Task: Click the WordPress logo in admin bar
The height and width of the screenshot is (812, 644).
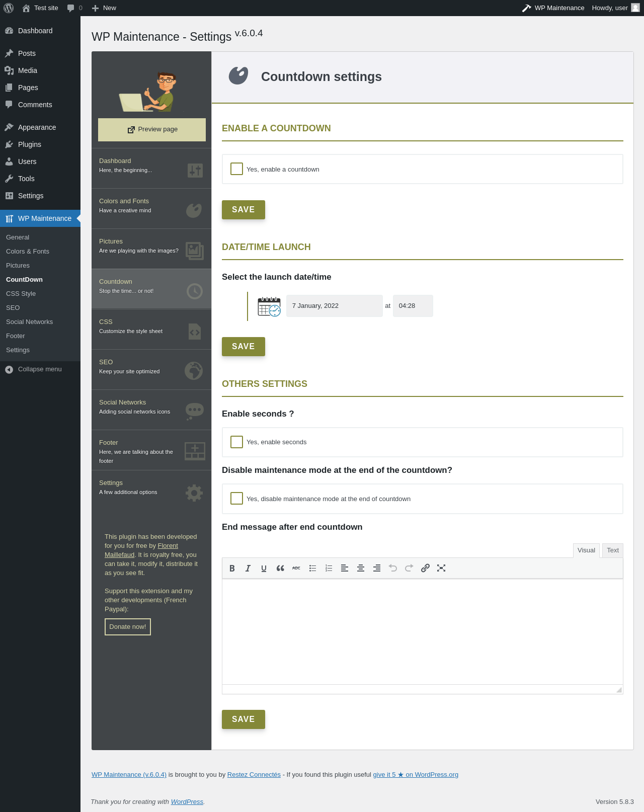Action: click(9, 8)
